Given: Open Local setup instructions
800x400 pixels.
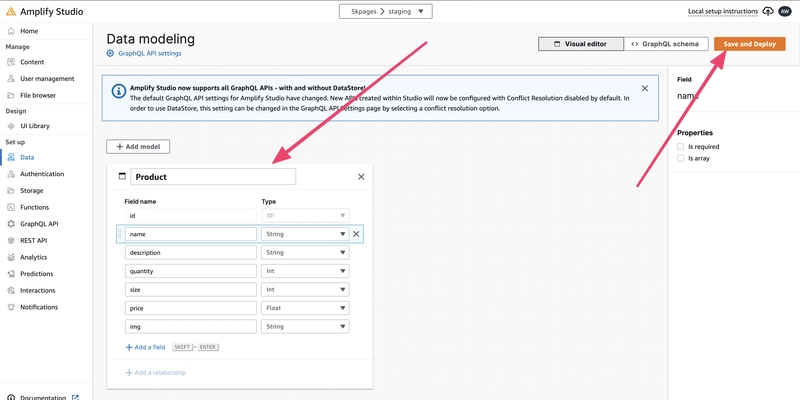Looking at the screenshot, I should pos(722,11).
